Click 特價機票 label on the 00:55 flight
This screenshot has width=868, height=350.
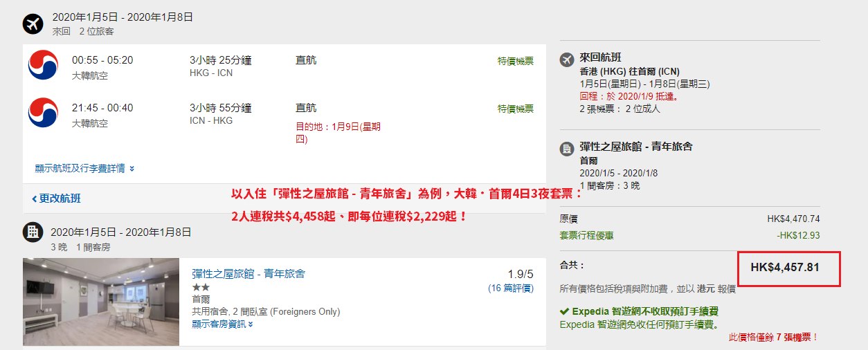[516, 61]
